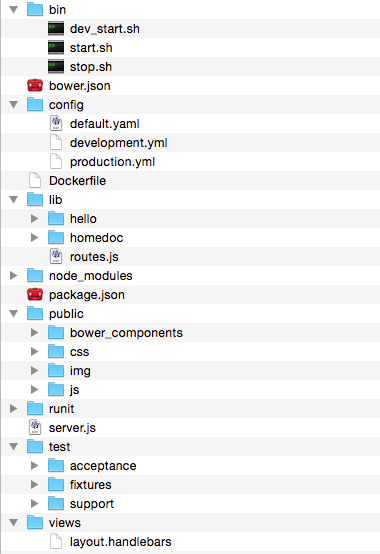Click the script file icon for routes.js
The image size is (380, 554).
coord(56,257)
